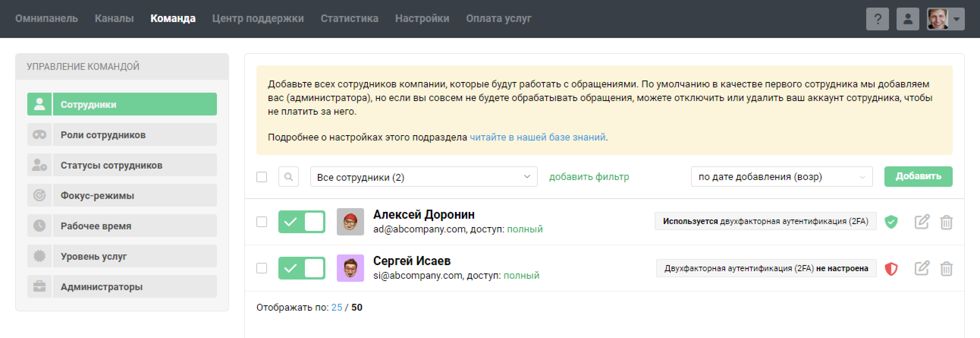
Task: Select Команда in the top menu
Action: coord(173,18)
